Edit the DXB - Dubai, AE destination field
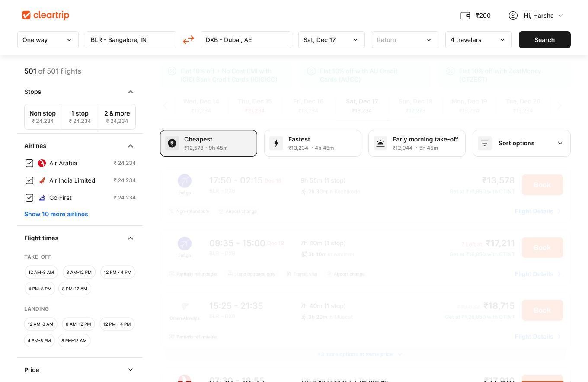Screen dimensions: 588x382 (x=246, y=40)
